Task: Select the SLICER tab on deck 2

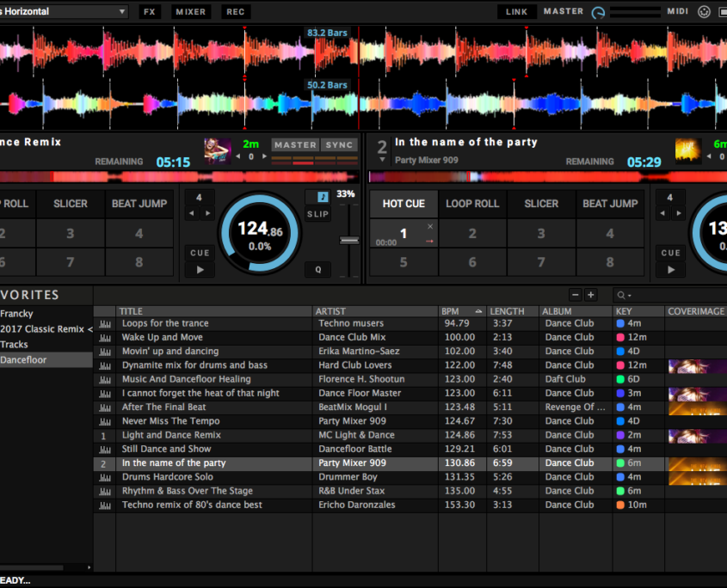Action: tap(541, 204)
